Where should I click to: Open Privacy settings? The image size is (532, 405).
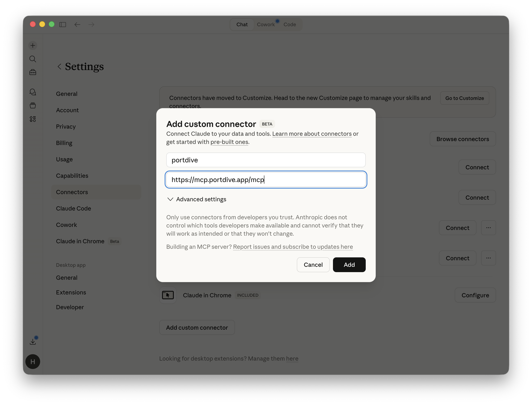click(96, 127)
